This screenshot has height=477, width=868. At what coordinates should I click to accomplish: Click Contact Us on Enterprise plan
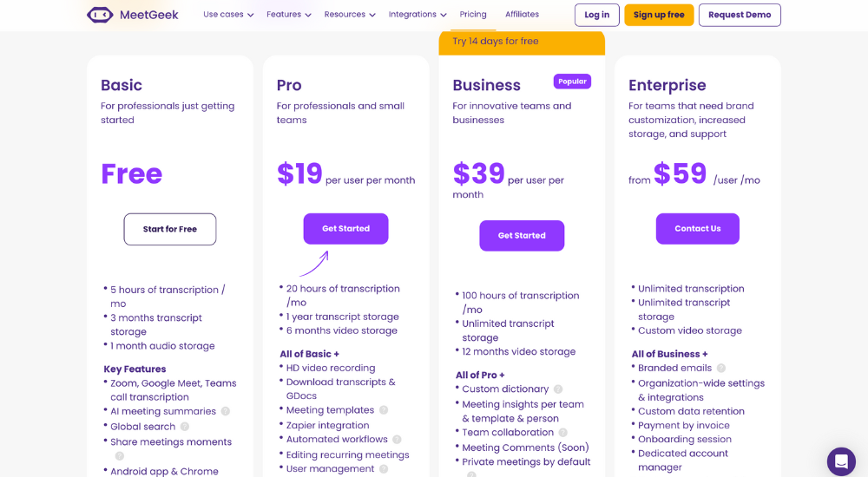tap(698, 229)
